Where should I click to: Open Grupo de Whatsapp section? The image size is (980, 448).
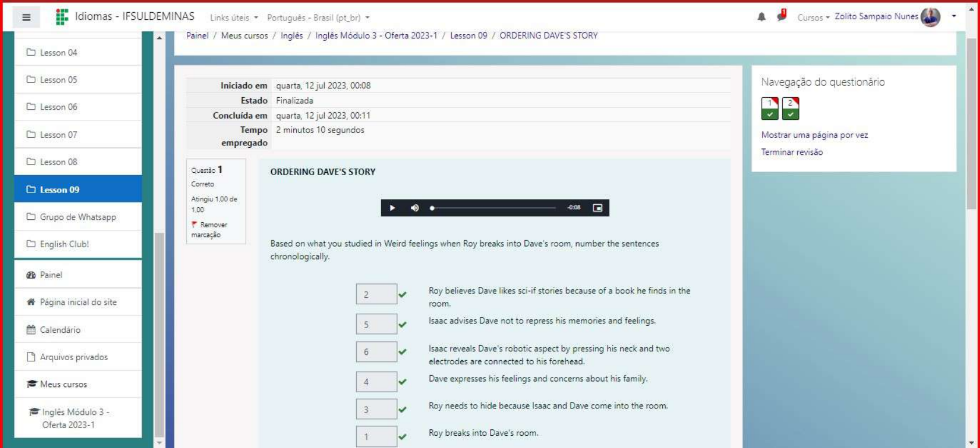77,217
